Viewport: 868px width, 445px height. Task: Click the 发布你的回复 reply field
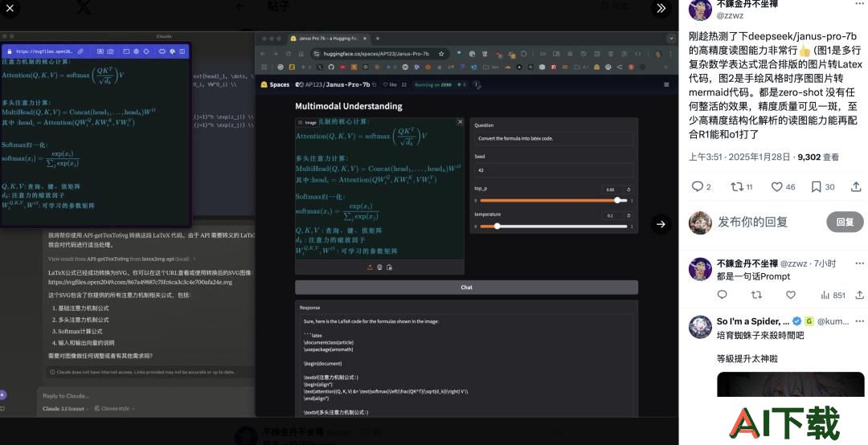pyautogui.click(x=753, y=222)
